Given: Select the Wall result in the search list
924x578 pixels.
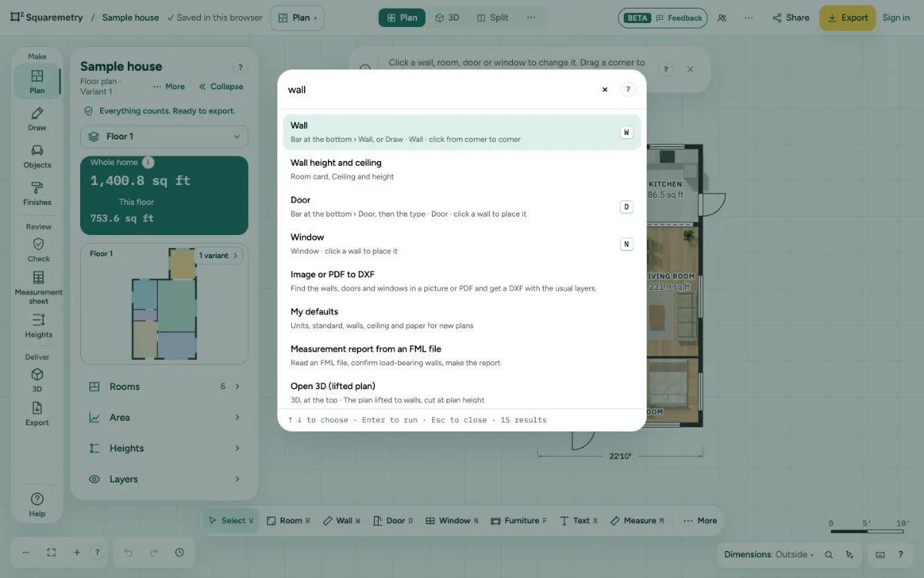Looking at the screenshot, I should [x=462, y=132].
